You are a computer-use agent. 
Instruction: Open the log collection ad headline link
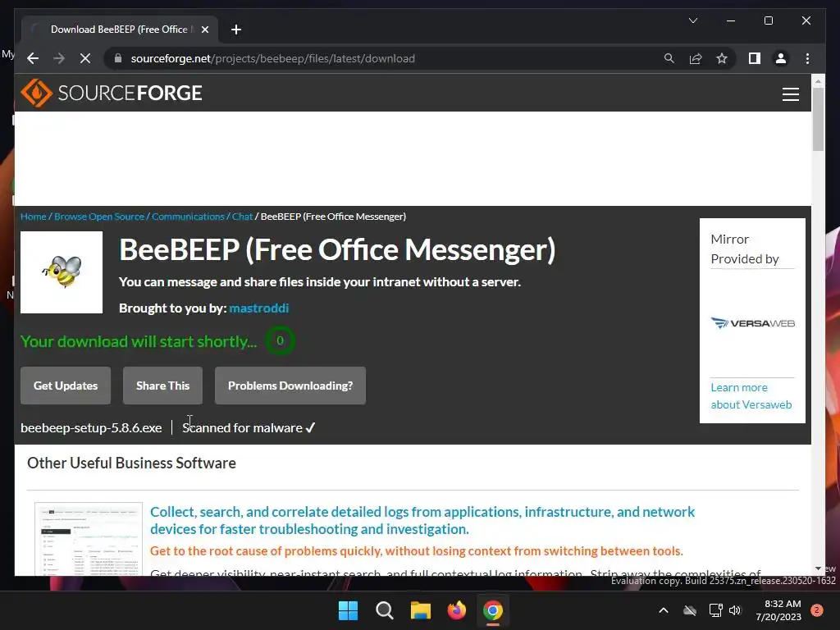tap(422, 520)
